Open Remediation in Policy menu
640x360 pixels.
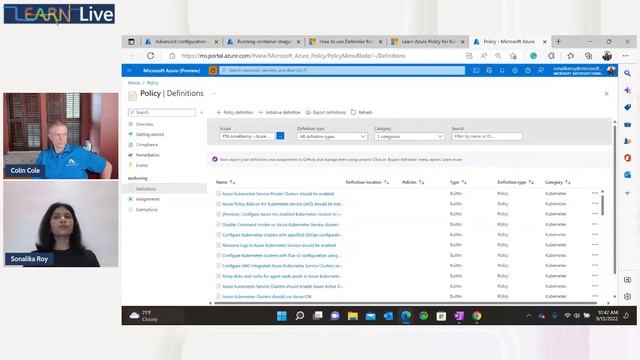(x=147, y=155)
